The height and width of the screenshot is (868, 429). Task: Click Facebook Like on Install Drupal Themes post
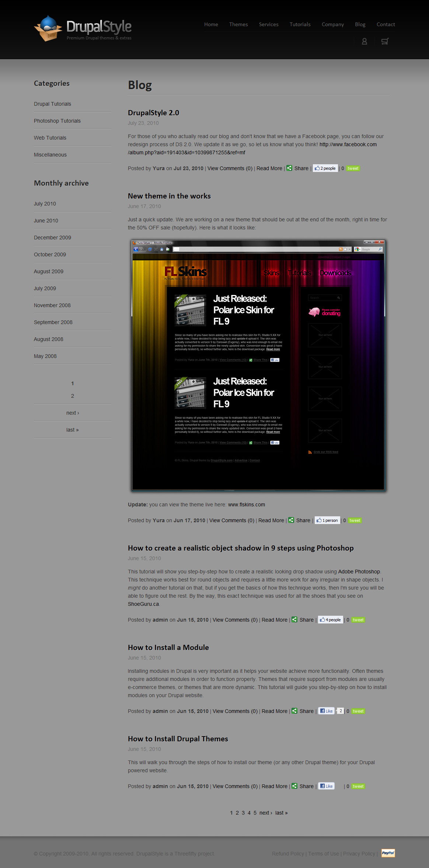tap(327, 786)
